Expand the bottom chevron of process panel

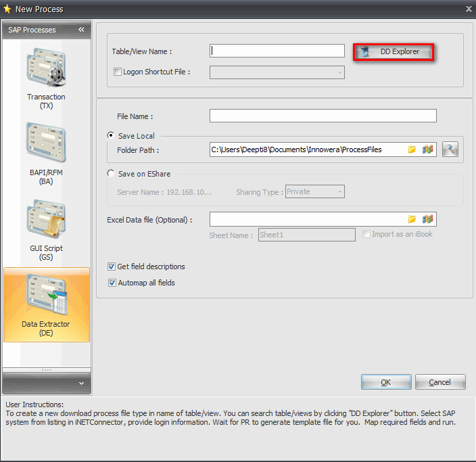pyautogui.click(x=81, y=384)
